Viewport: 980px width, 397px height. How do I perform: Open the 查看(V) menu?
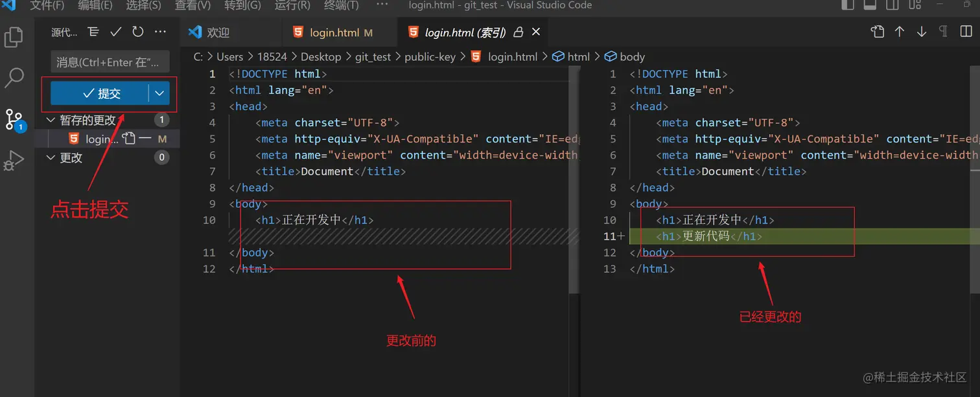point(192,5)
